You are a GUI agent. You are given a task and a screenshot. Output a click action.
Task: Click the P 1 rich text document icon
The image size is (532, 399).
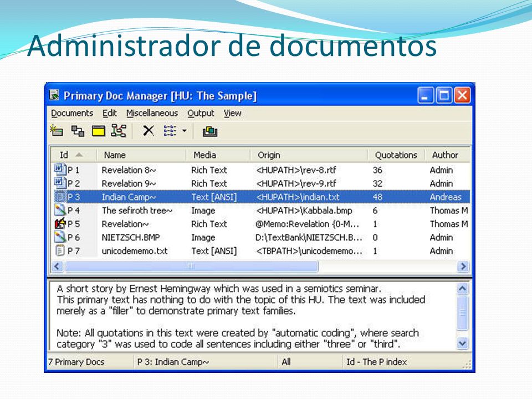coord(60,169)
